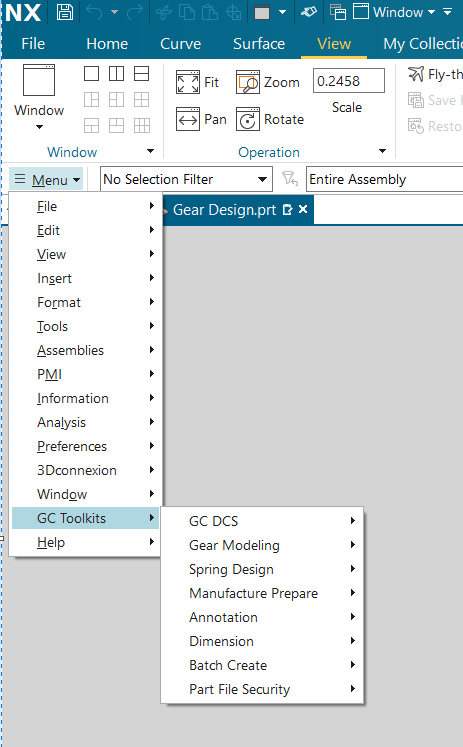Open the 3Dconnexion submenu
Image resolution: width=463 pixels, height=747 pixels.
point(86,470)
